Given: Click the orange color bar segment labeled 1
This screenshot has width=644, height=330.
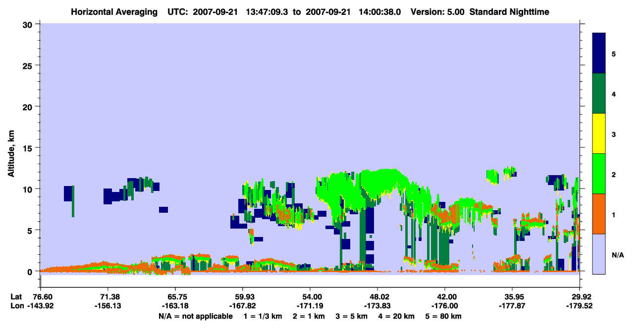Looking at the screenshot, I should pyautogui.click(x=599, y=214).
